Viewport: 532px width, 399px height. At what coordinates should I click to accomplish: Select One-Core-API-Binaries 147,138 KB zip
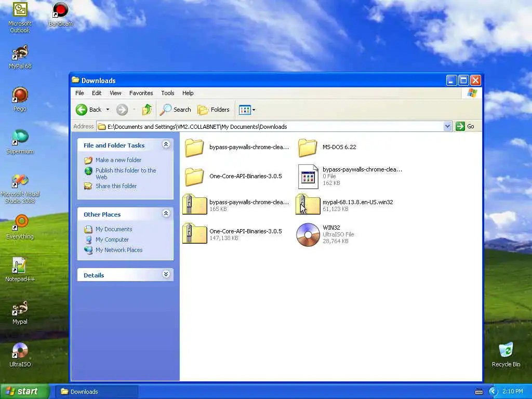[232, 234]
